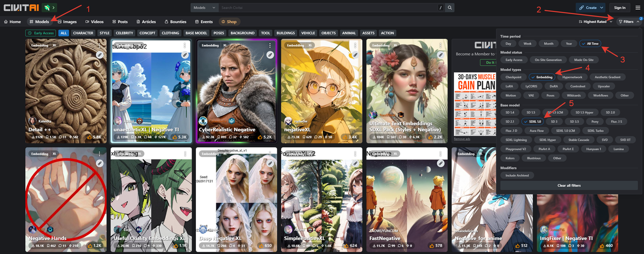The width and height of the screenshot is (644, 254).
Task: Enable the Hypernetwork model type filter
Action: (573, 77)
